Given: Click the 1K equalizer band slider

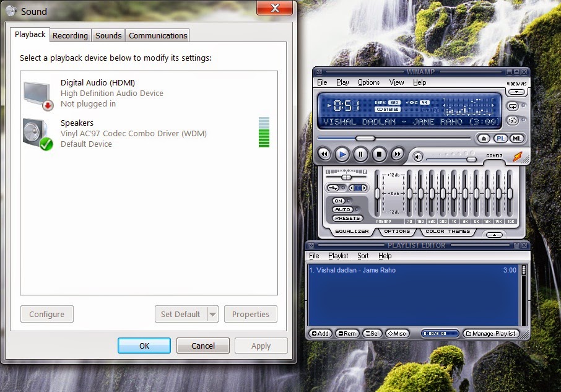Looking at the screenshot, I should point(454,193).
